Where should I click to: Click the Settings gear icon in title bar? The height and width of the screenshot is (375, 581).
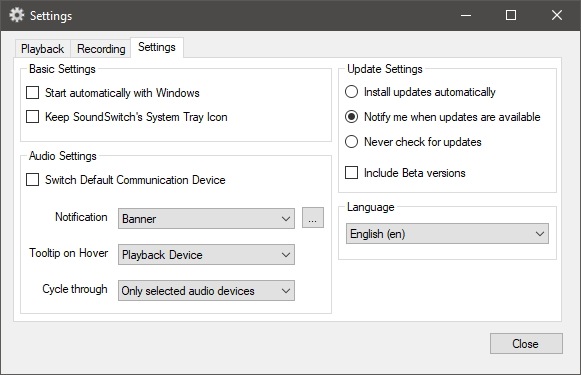tap(16, 15)
